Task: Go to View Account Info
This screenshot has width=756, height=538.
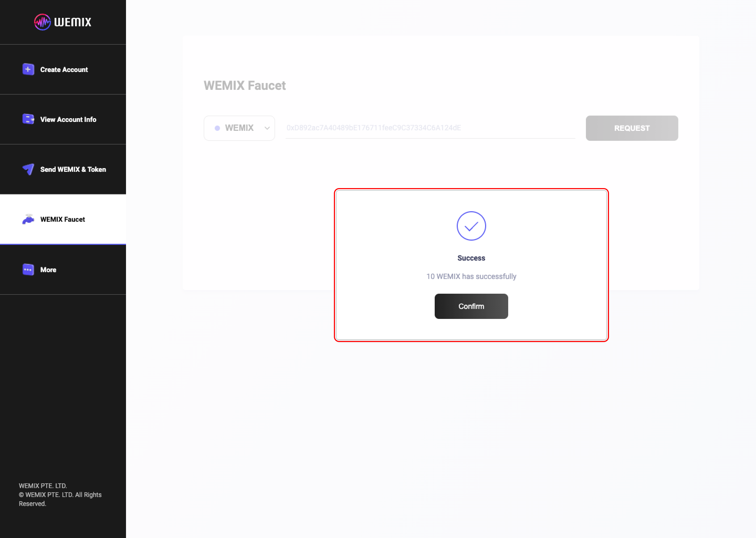Action: click(68, 119)
